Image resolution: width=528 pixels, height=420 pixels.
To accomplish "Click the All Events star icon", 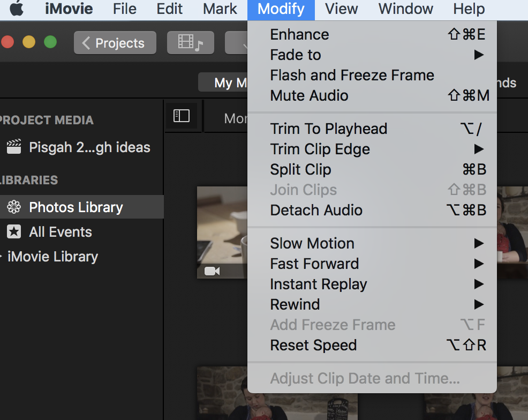I will click(14, 232).
